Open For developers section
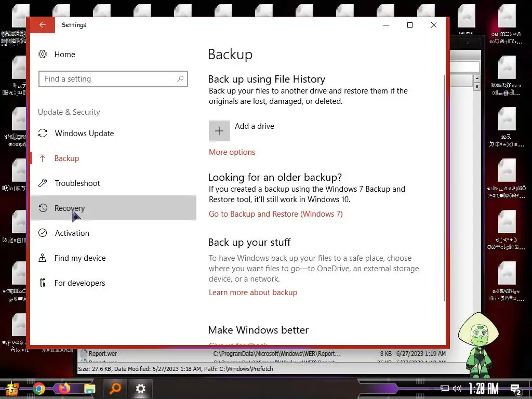This screenshot has width=532, height=399. pos(113,283)
